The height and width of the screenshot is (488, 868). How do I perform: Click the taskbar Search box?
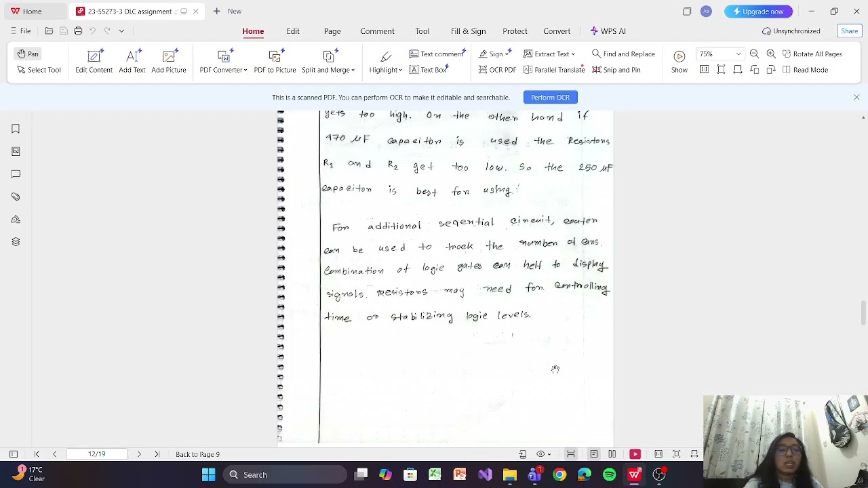coord(284,475)
